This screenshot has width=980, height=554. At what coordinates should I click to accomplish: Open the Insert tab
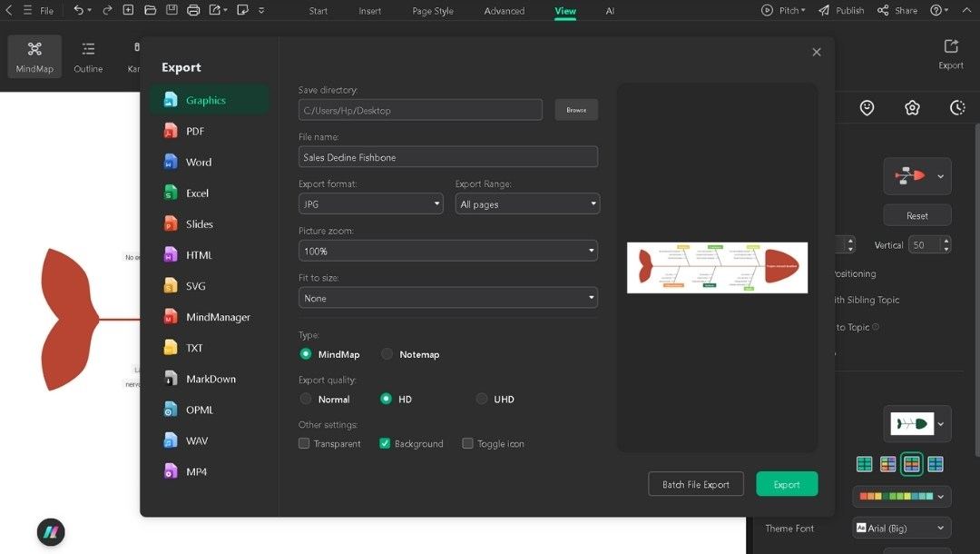(369, 11)
